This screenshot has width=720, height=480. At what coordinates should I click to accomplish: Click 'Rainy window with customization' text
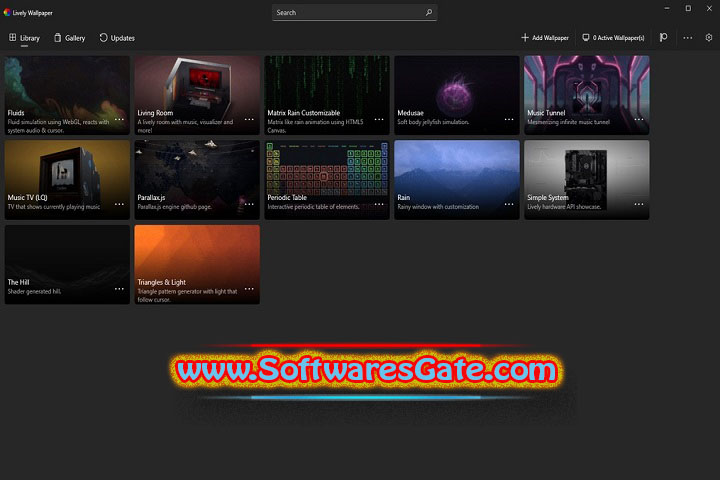click(x=438, y=207)
